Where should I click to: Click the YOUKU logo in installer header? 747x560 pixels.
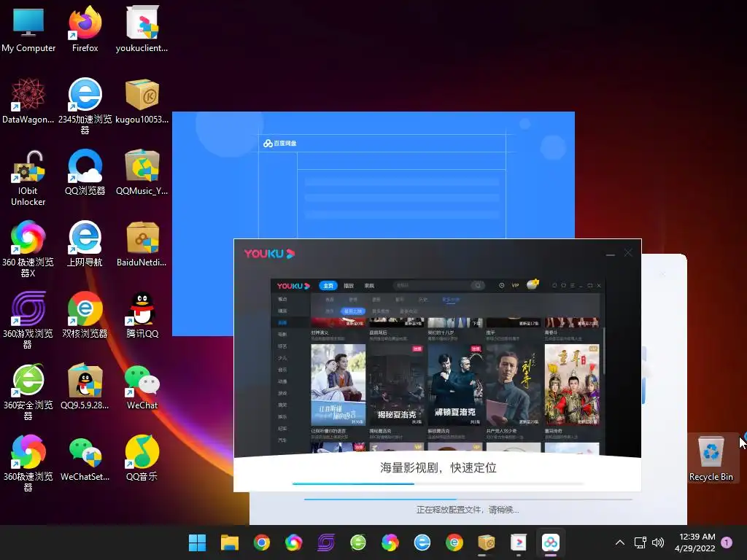pos(270,254)
